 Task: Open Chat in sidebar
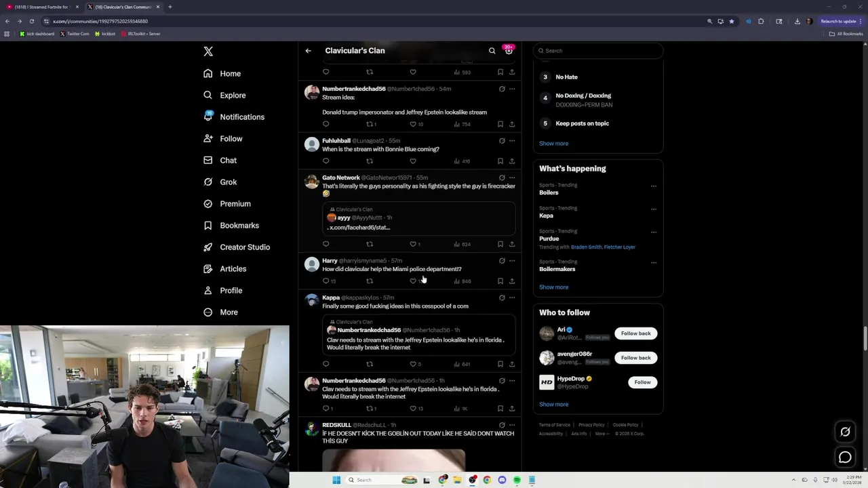[x=220, y=161]
